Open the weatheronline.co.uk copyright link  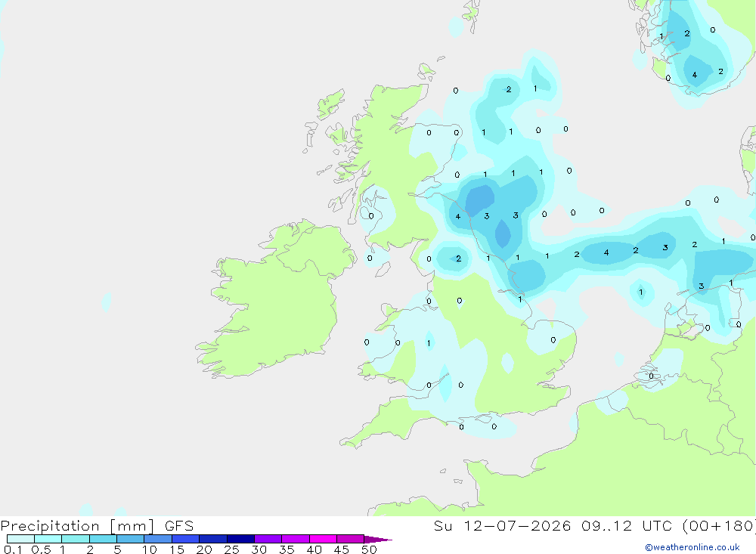[692, 547]
